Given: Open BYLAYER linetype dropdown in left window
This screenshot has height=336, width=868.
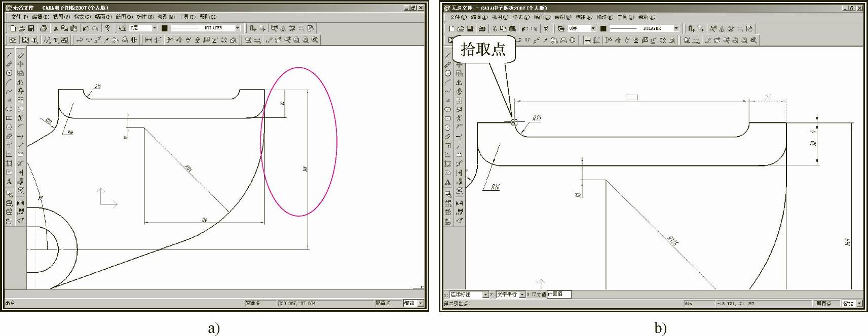Looking at the screenshot, I should point(238,28).
